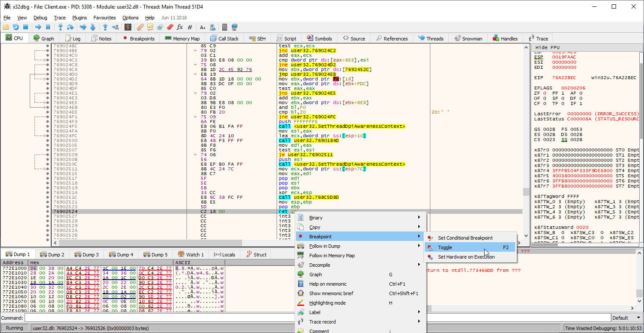Click the ZF flag value
This screenshot has height=333, width=644.
point(544,93)
